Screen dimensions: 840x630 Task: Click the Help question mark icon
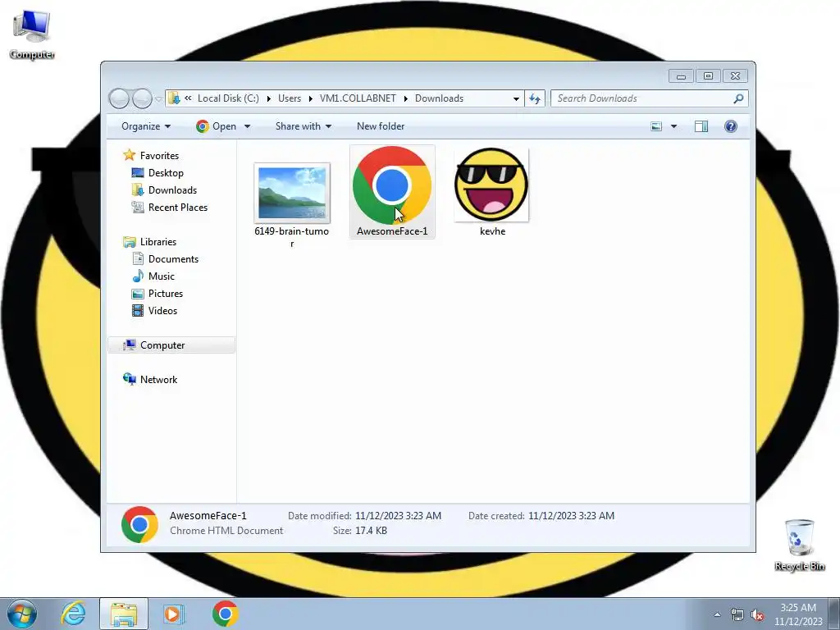[x=731, y=126]
